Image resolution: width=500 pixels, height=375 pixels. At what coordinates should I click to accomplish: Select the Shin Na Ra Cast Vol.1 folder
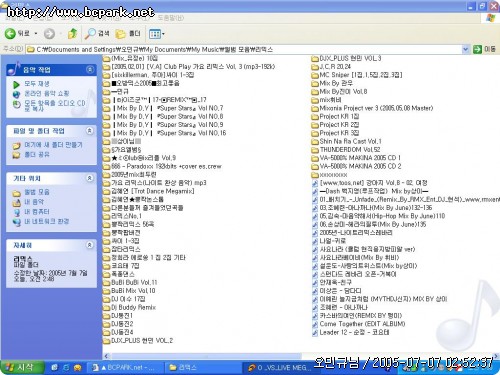pos(346,141)
